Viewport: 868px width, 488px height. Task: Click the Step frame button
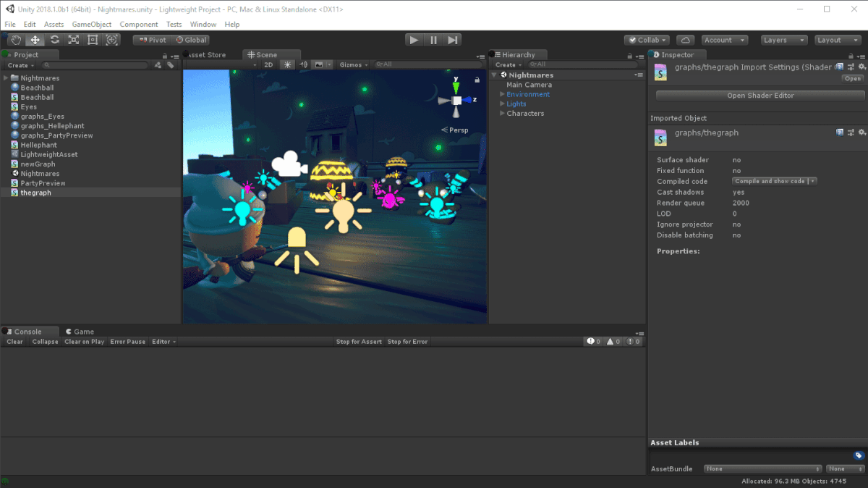coord(453,40)
